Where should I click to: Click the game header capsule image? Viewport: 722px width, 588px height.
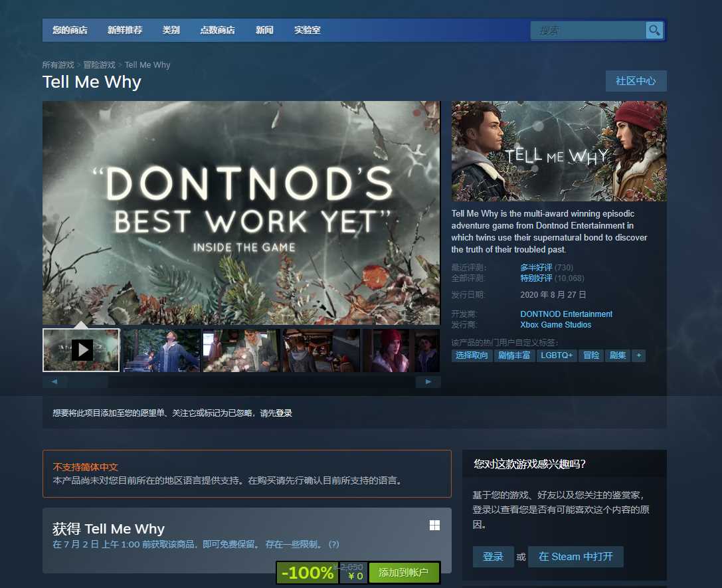pos(559,151)
